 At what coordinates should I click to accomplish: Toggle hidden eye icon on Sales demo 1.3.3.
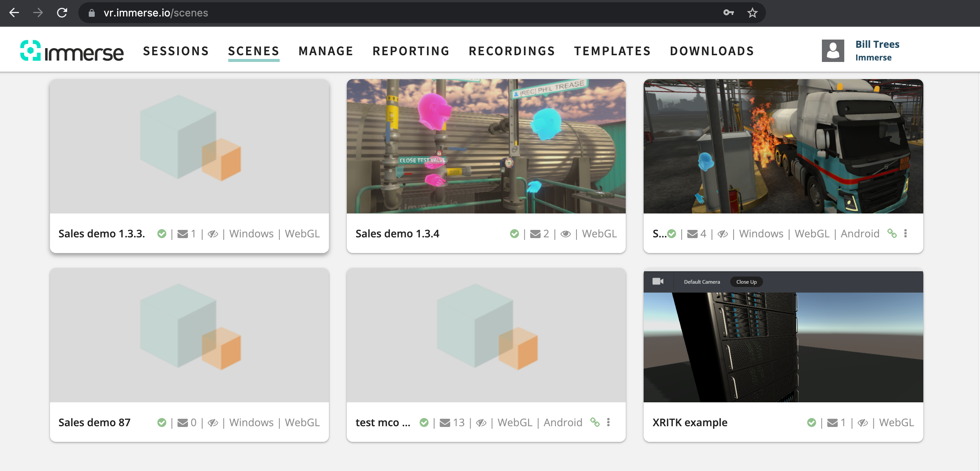point(213,234)
